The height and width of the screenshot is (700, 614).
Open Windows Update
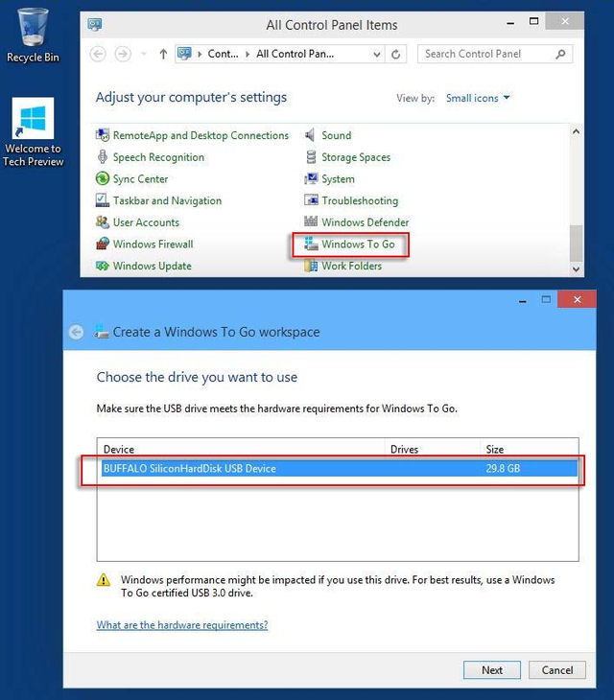click(x=153, y=266)
